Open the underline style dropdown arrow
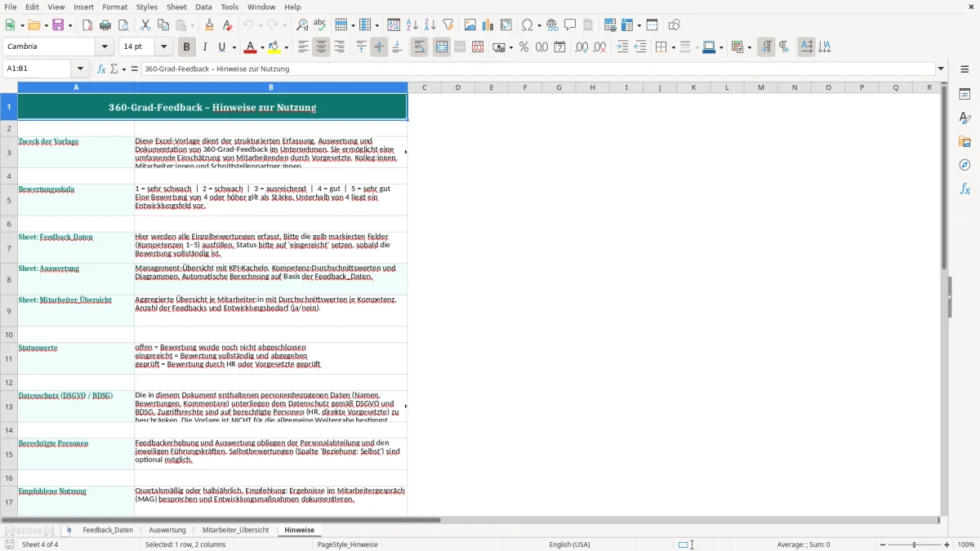Screen dimensions: 980x551 point(234,47)
